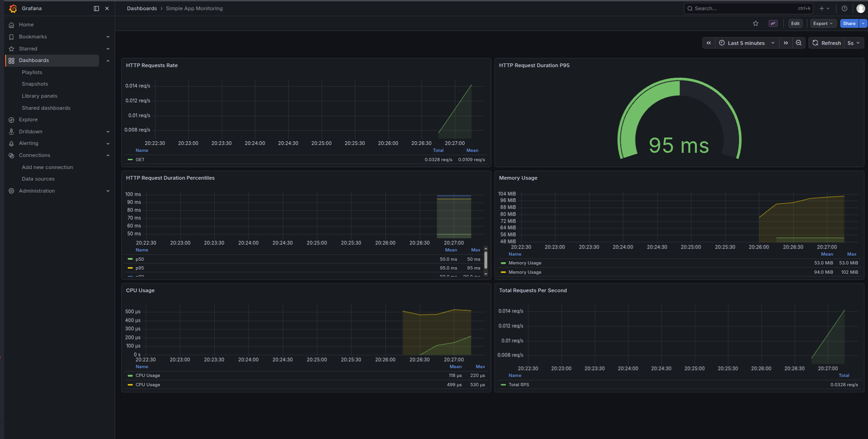This screenshot has width=868, height=439.
Task: Click the Grafana logo icon
Action: point(13,8)
